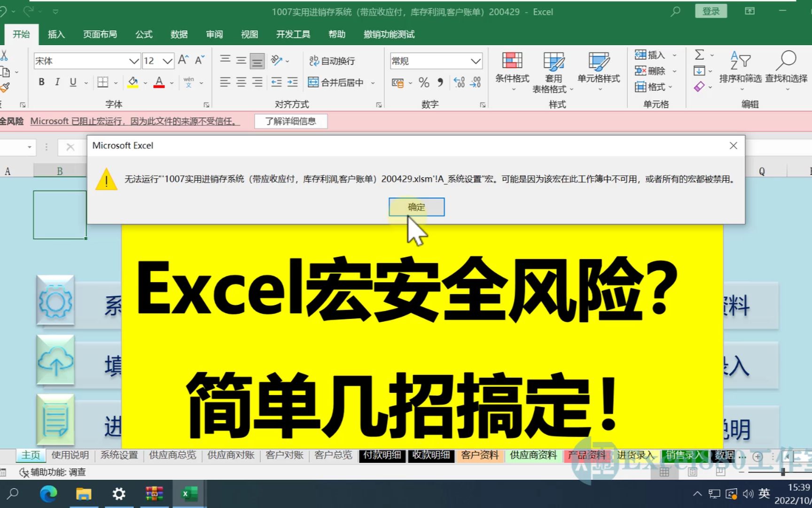
Task: Click the AutoSum sigma icon
Action: [699, 55]
